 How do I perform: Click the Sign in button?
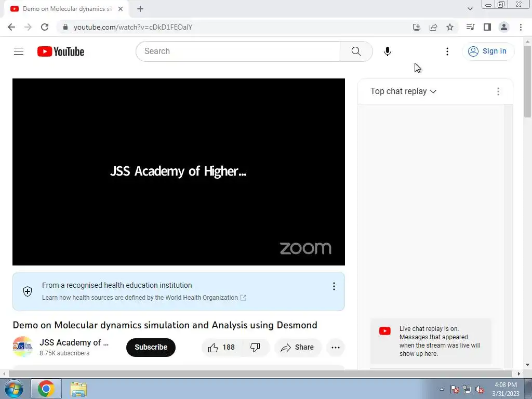point(487,51)
